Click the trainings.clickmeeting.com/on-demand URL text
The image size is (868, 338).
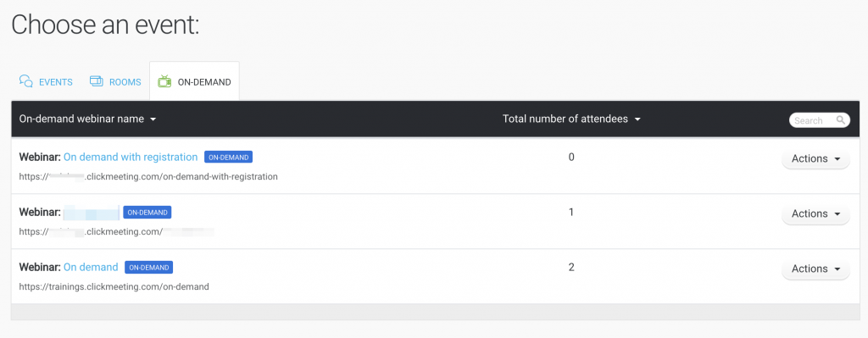tap(114, 286)
